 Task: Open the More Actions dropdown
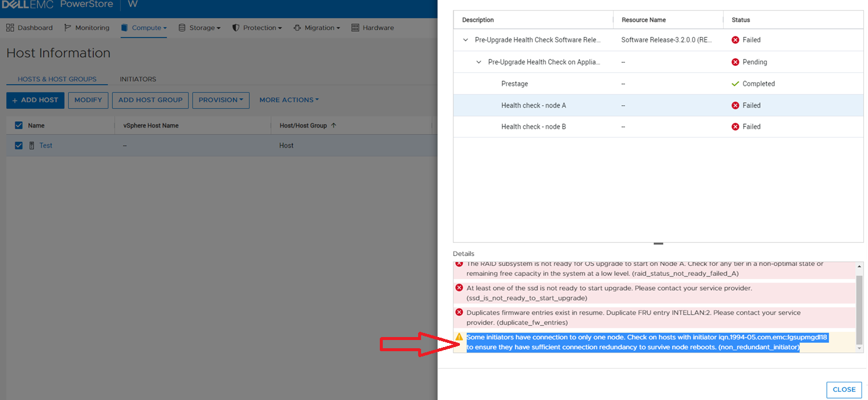tap(289, 100)
